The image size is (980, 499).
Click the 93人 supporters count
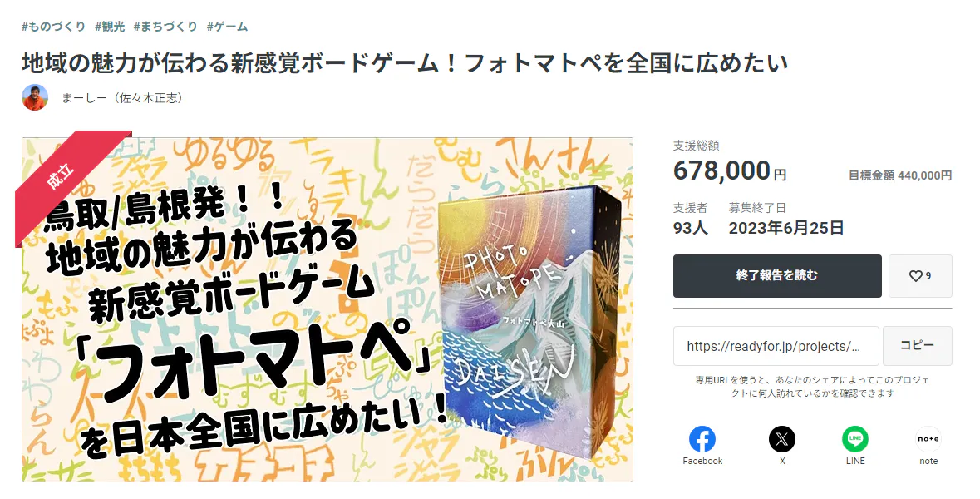click(x=691, y=228)
